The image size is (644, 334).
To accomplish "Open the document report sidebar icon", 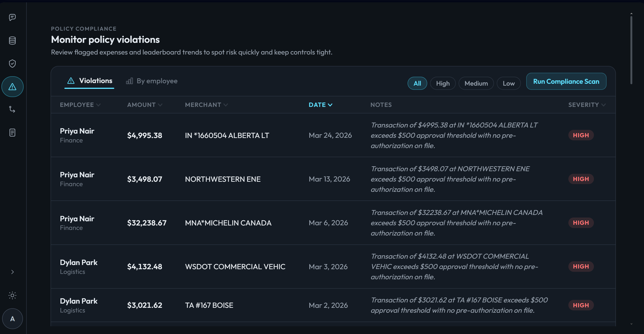I will click(12, 132).
